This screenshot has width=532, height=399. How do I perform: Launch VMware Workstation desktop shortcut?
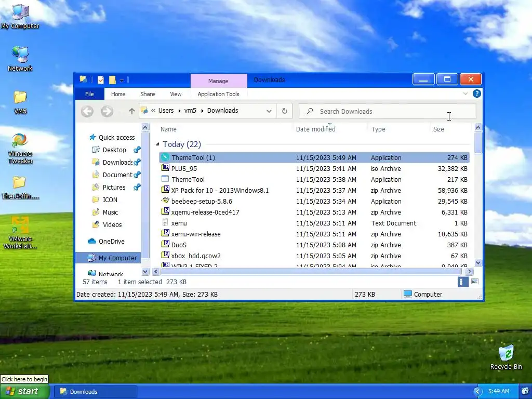pos(20,233)
